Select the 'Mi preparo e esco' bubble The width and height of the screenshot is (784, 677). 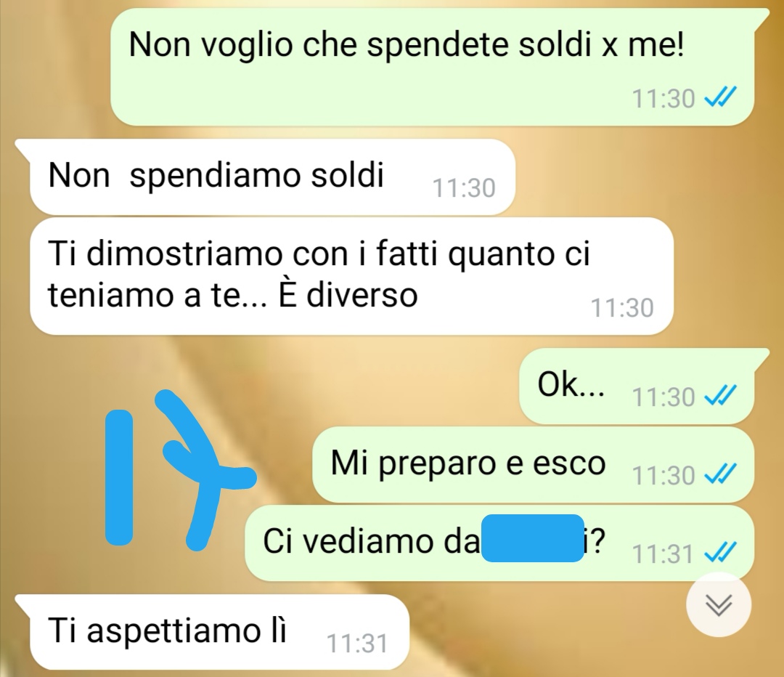533,464
